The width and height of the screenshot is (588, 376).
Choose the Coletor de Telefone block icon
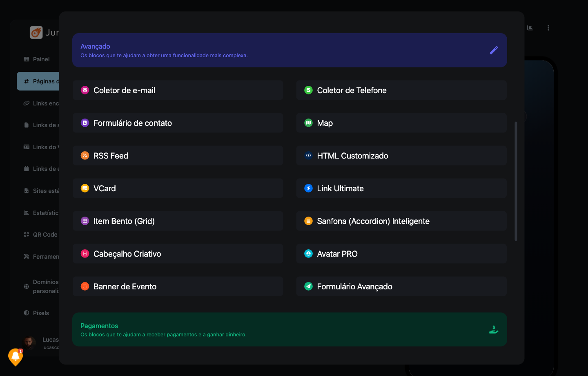(308, 90)
